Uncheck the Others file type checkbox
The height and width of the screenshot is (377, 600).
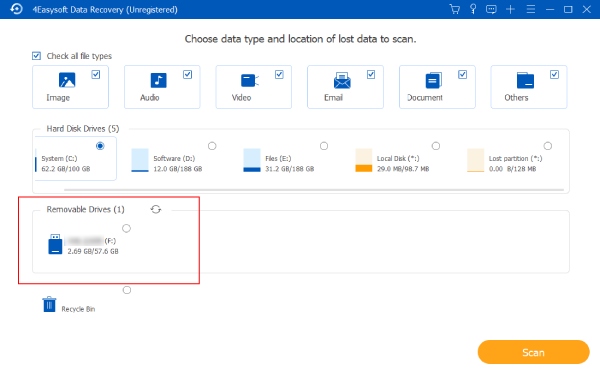(x=554, y=74)
